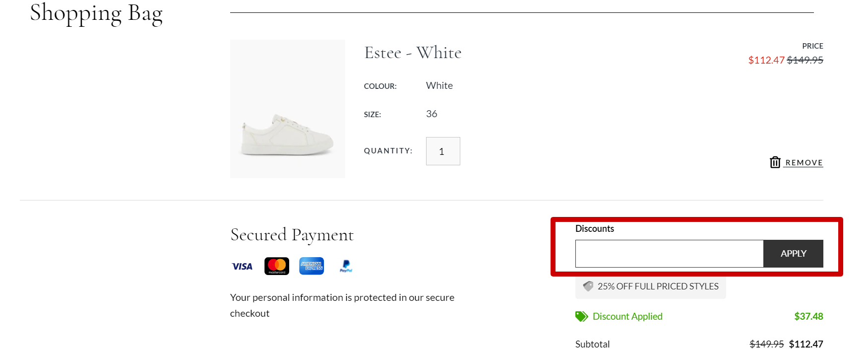This screenshot has height=349, width=868.
Task: Open the Estee - White product title
Action: [x=413, y=53]
